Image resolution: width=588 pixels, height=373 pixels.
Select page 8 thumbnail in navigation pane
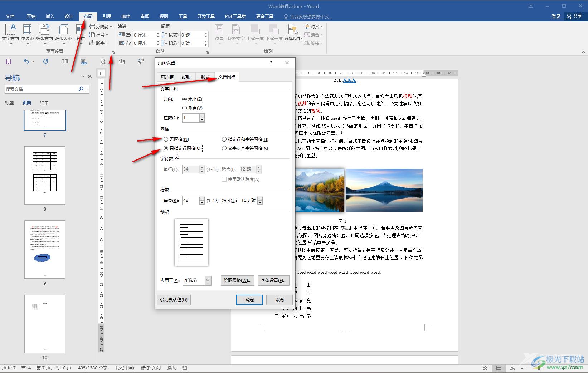[x=45, y=175]
